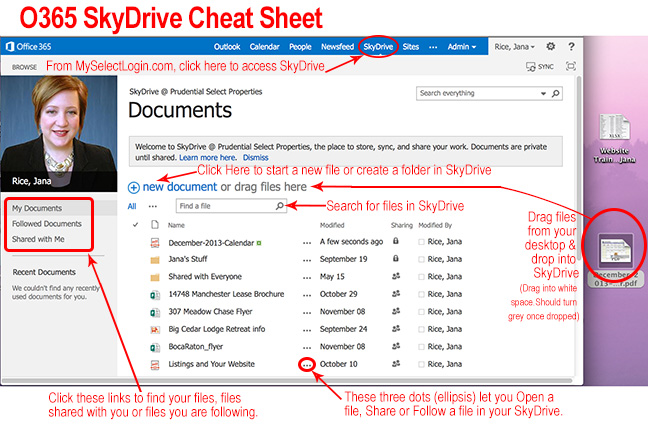Click the Listings and Your Website file icon
The image size is (648, 442).
tap(155, 365)
